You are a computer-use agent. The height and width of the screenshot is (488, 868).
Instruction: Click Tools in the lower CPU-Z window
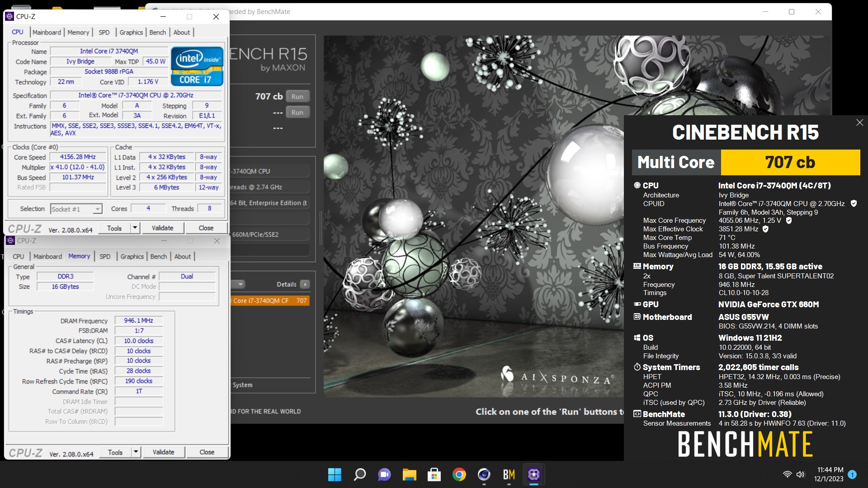(115, 452)
